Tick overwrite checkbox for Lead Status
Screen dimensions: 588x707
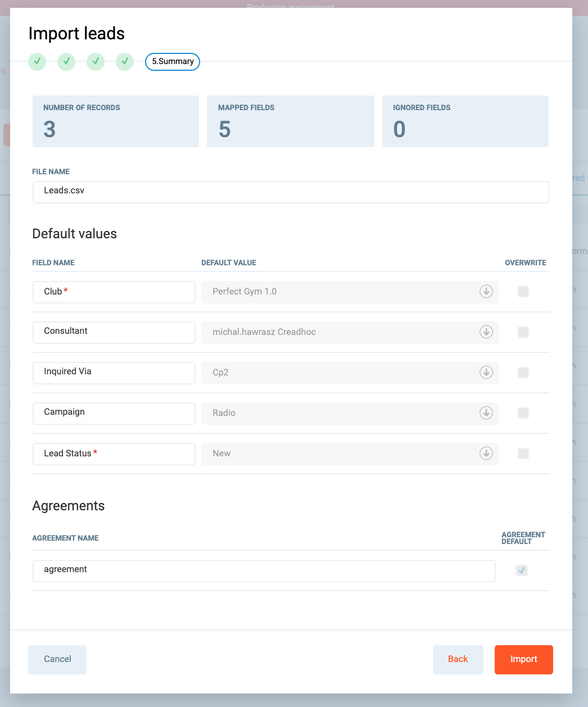523,454
